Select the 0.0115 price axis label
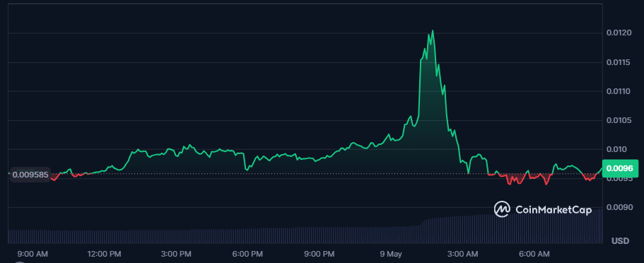Image resolution: width=644 pixels, height=263 pixels. pos(619,62)
